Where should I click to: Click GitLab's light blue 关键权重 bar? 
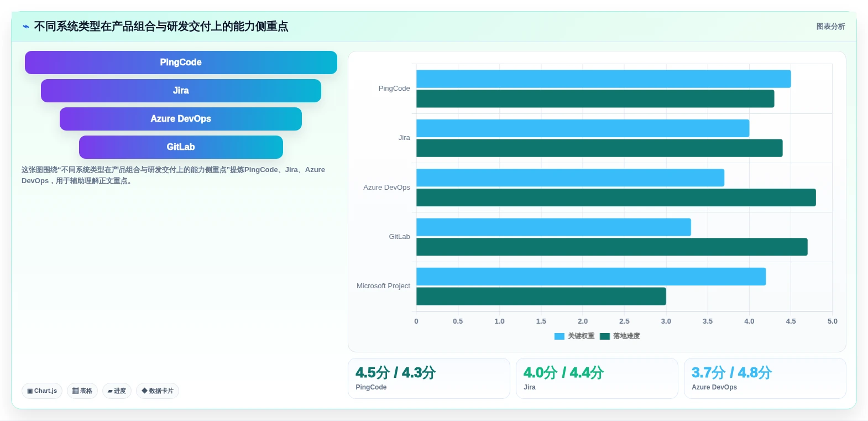[x=554, y=227]
